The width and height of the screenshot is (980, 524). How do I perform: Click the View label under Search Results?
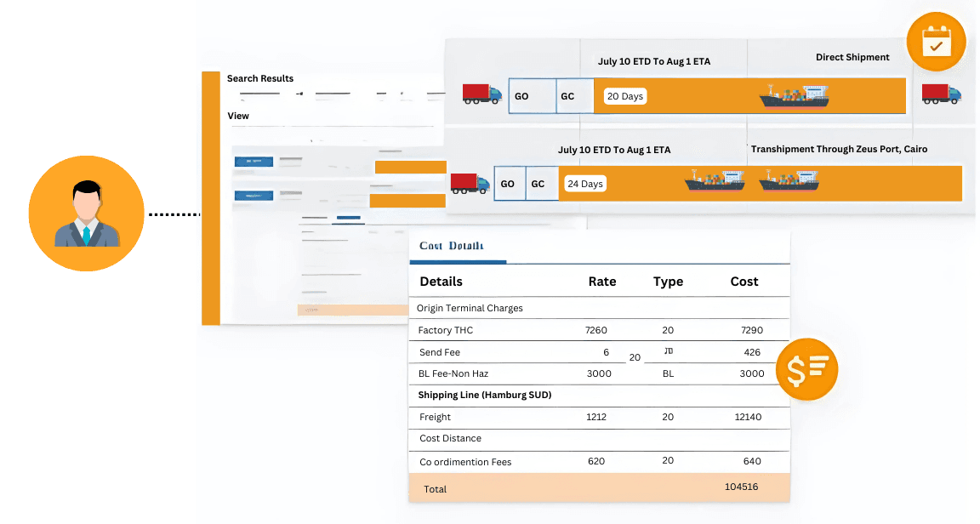click(x=238, y=116)
